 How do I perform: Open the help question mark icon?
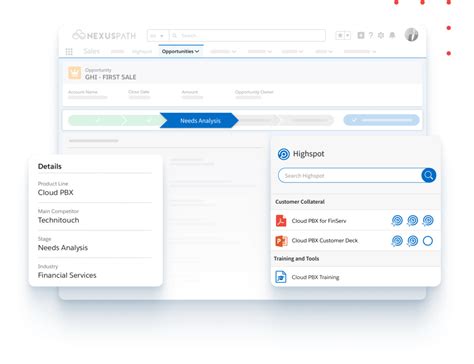pyautogui.click(x=371, y=35)
